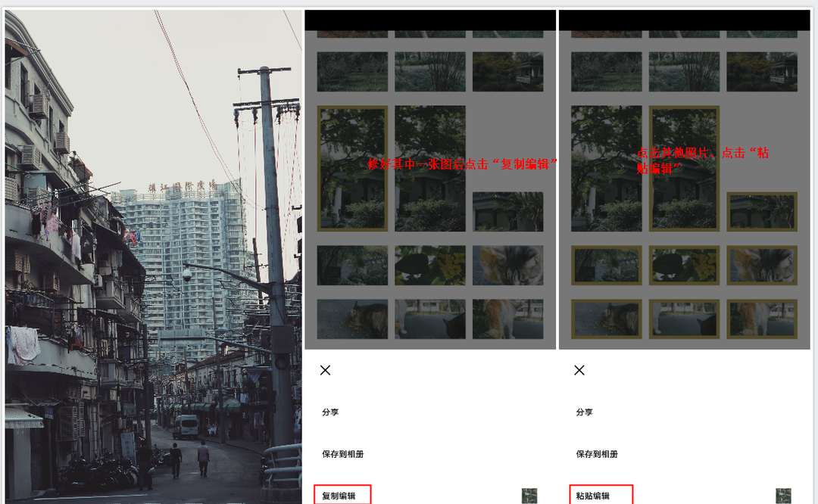
Task: Choose 复制编辑 to copy the edits
Action: pyautogui.click(x=342, y=496)
